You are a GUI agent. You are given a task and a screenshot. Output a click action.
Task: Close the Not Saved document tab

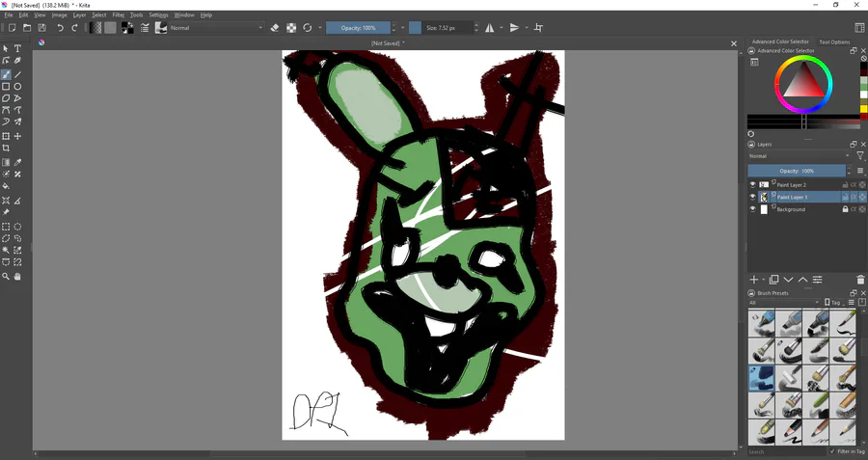coord(734,43)
